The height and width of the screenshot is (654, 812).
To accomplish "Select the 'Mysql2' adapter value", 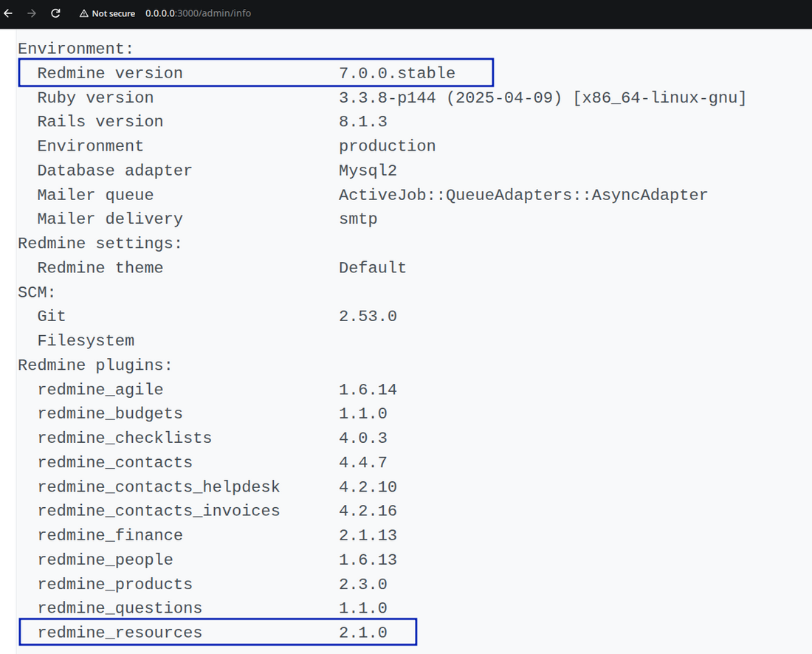I will (x=368, y=171).
